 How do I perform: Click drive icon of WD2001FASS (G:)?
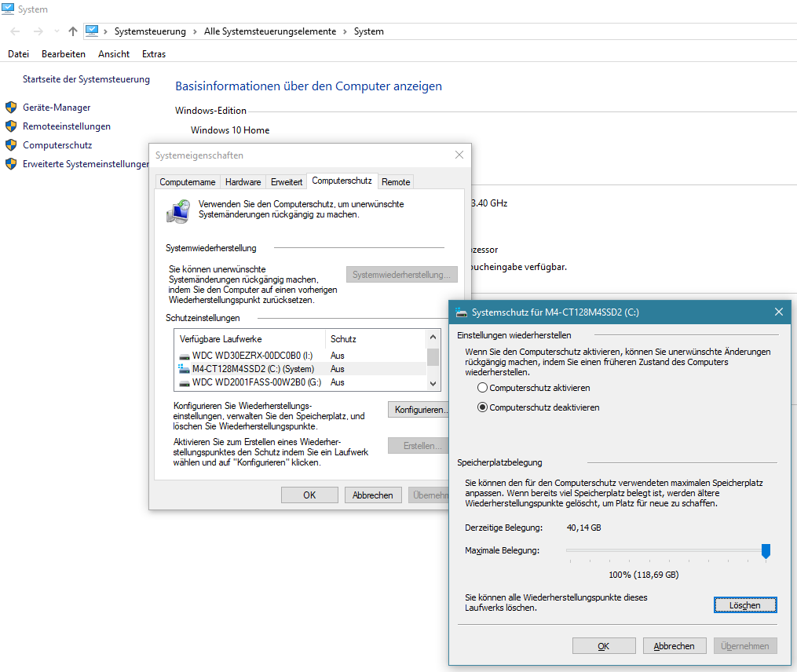point(184,383)
